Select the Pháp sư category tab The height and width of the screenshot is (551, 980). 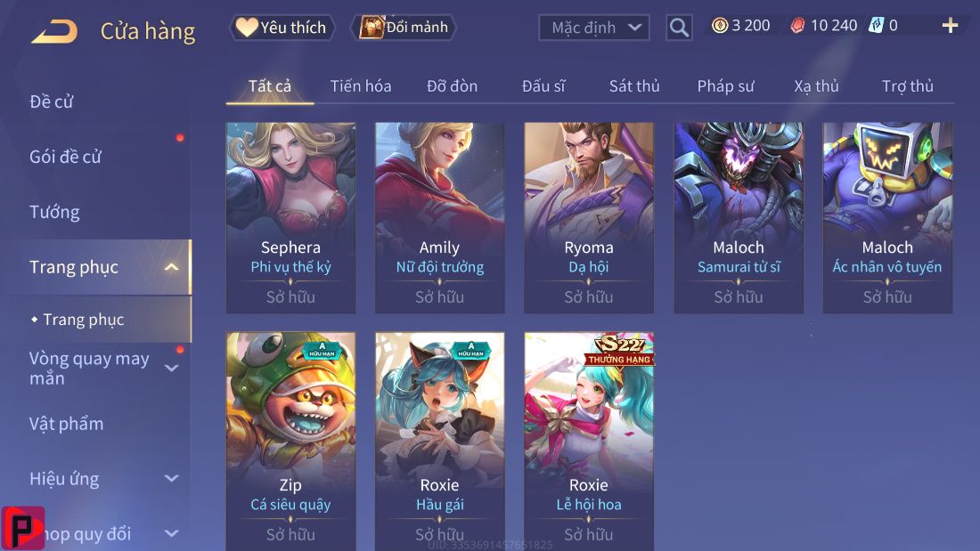tap(725, 86)
